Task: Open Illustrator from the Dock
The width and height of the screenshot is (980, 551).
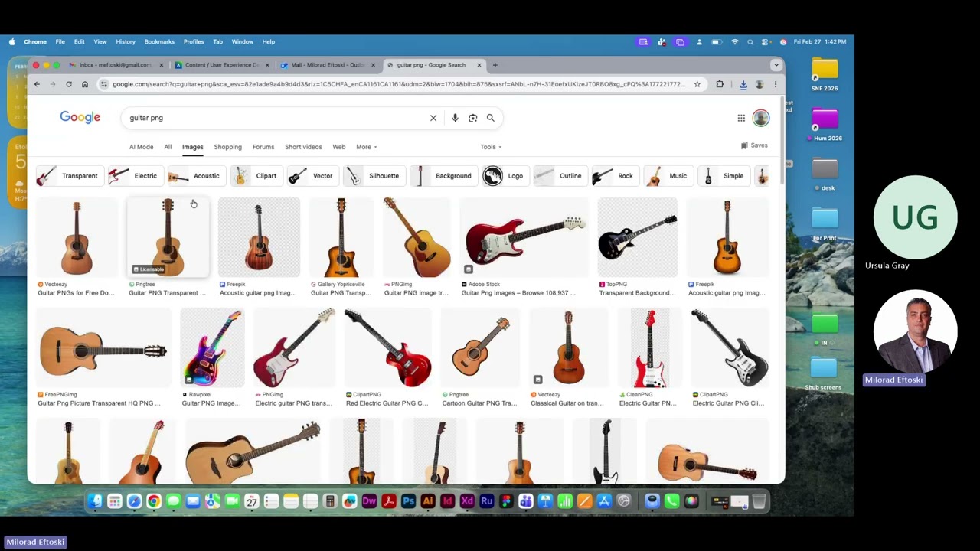Action: pyautogui.click(x=428, y=501)
